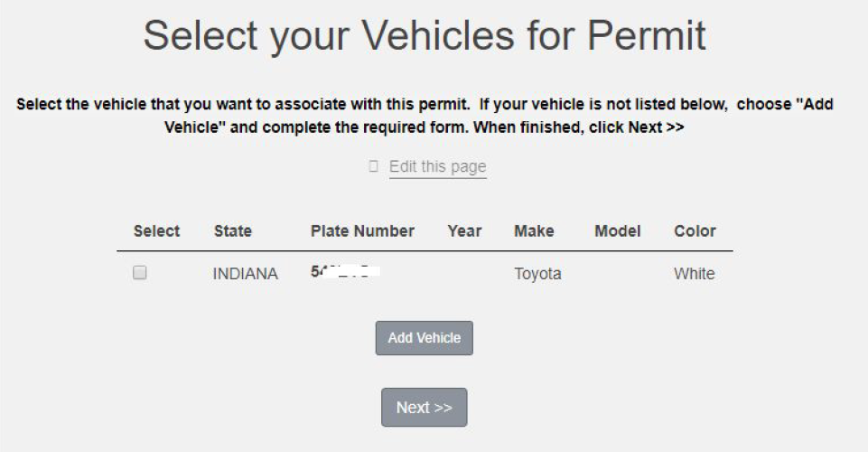Open the Edit this page link
This screenshot has width=868, height=452.
point(437,167)
